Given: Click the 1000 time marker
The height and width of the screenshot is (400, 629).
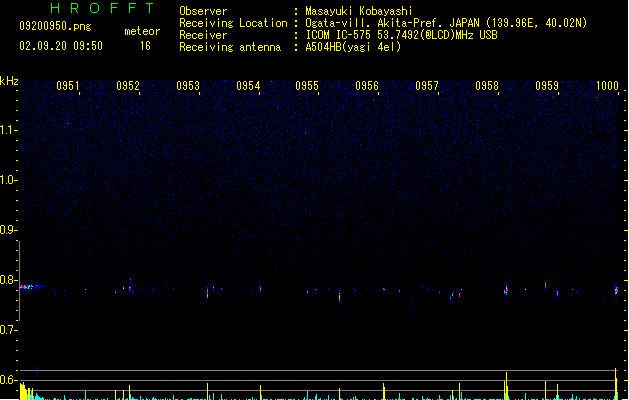Looking at the screenshot, I should point(607,86).
